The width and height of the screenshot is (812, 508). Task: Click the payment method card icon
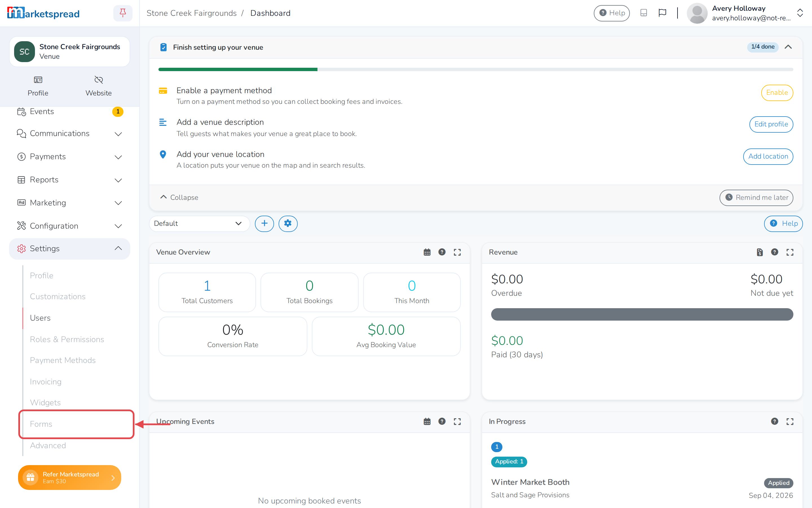point(163,91)
